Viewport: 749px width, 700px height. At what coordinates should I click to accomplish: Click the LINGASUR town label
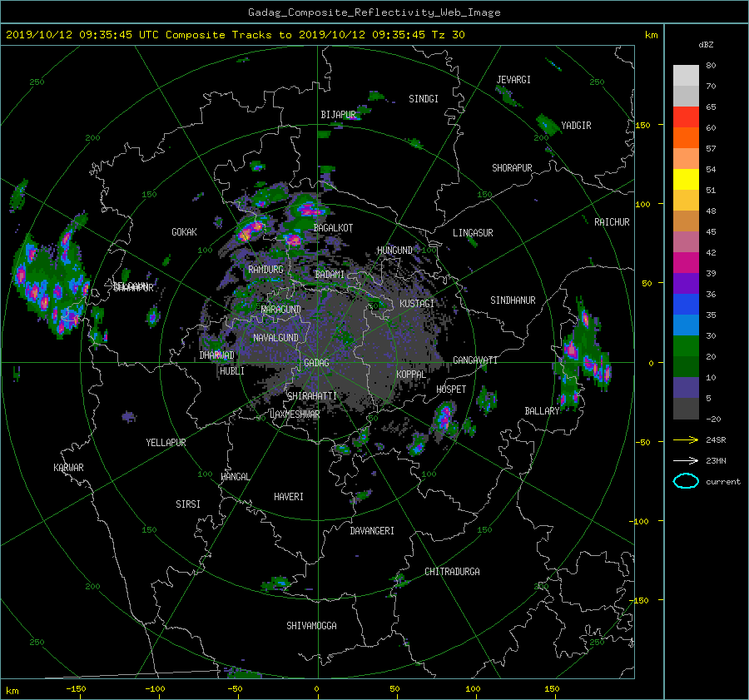(x=473, y=233)
